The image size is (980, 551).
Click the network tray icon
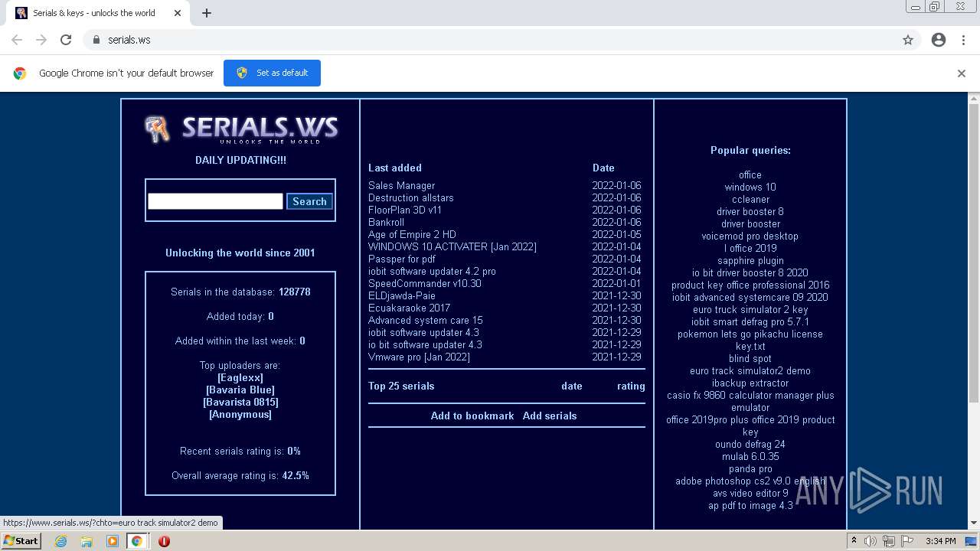[x=889, y=541]
